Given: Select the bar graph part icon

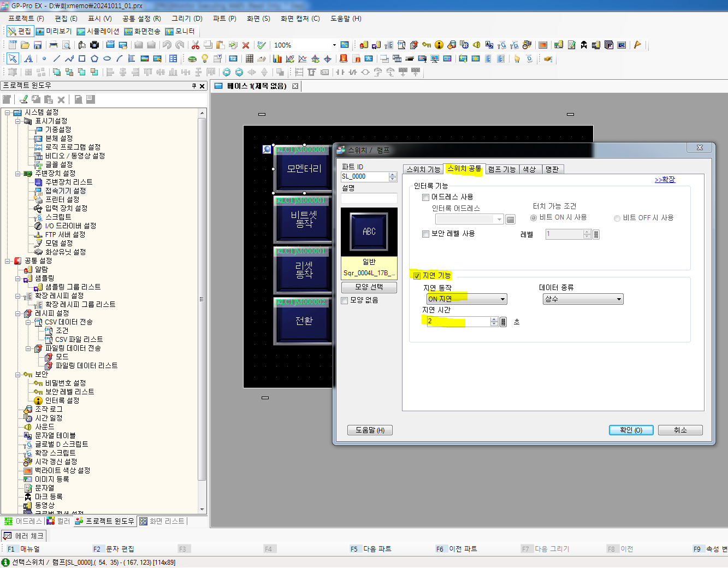Looking at the screenshot, I should 277,58.
